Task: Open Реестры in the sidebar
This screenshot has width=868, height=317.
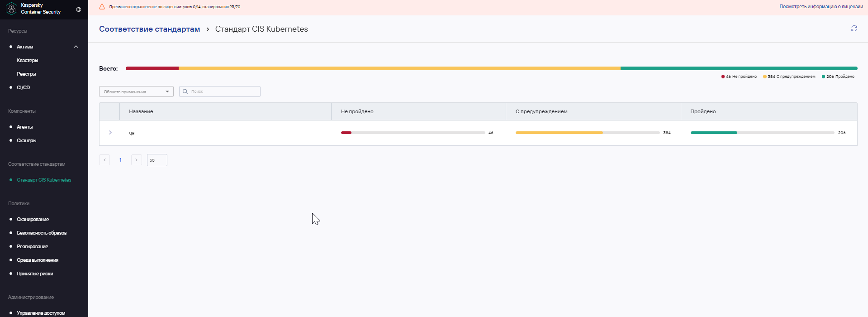Action: tap(26, 74)
